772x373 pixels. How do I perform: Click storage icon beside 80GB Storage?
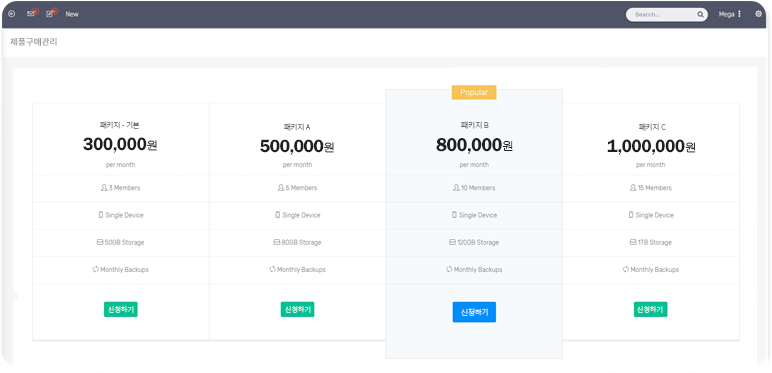277,243
